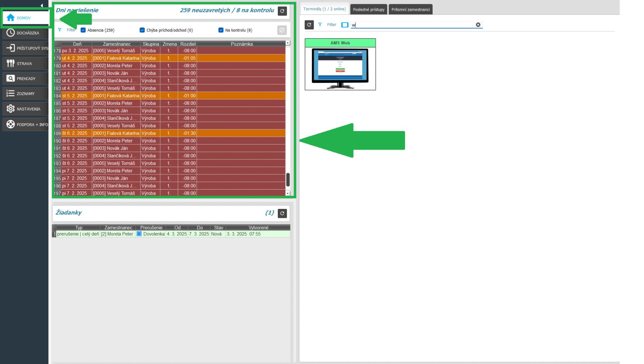Switch to Prítomní zamestnanci tab

[x=410, y=10]
